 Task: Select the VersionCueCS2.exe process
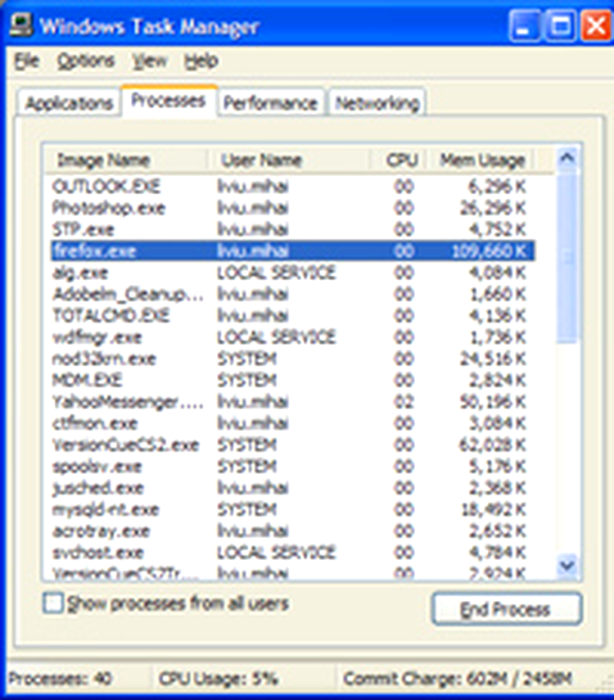pyautogui.click(x=292, y=445)
